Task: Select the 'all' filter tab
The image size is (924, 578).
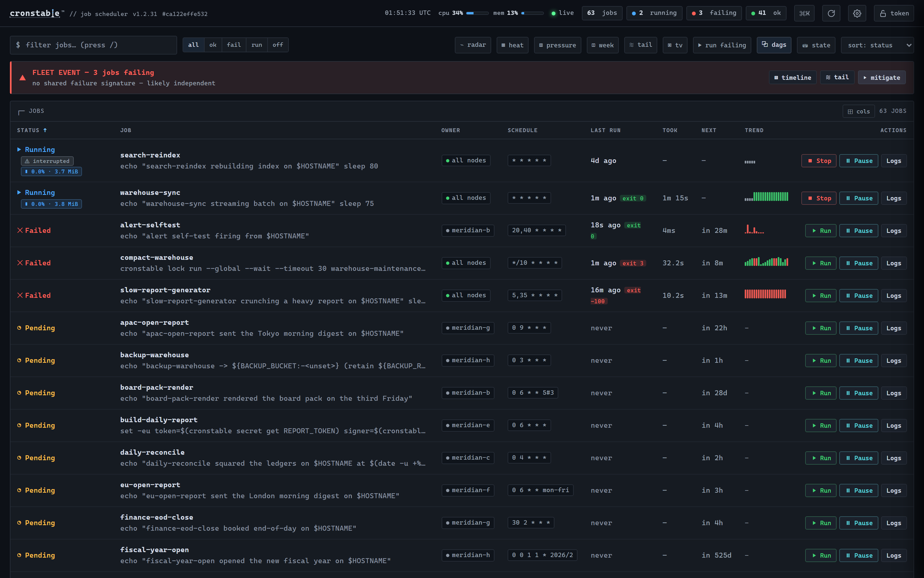Action: tap(193, 45)
